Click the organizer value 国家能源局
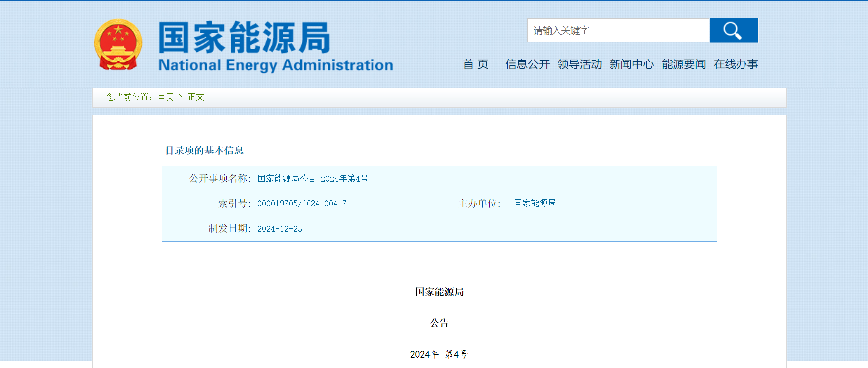868x368 pixels. click(535, 203)
